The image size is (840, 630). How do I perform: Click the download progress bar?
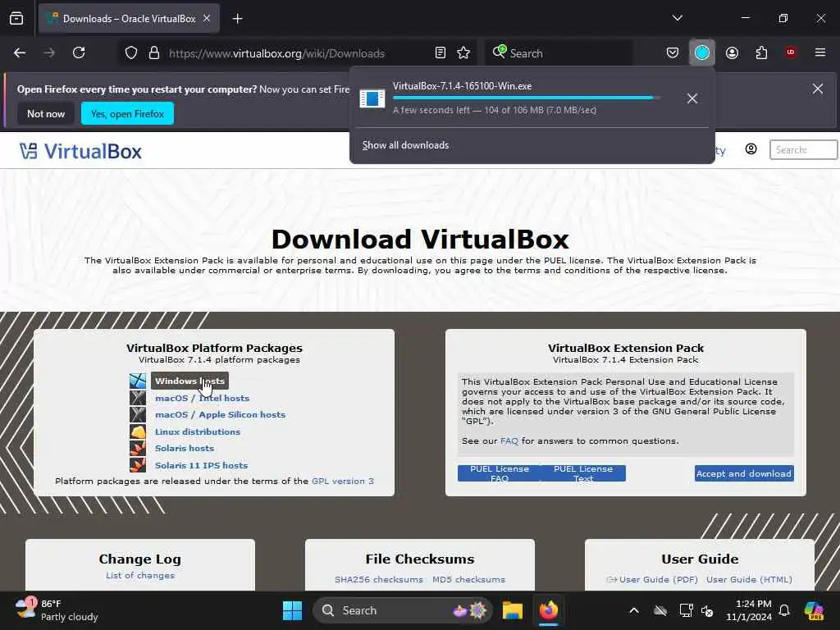click(x=526, y=98)
